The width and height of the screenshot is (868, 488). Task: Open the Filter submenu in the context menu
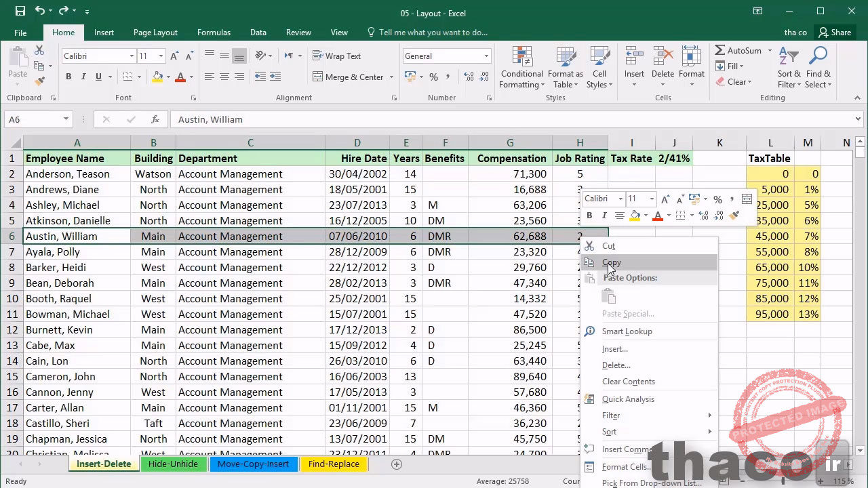pyautogui.click(x=649, y=415)
